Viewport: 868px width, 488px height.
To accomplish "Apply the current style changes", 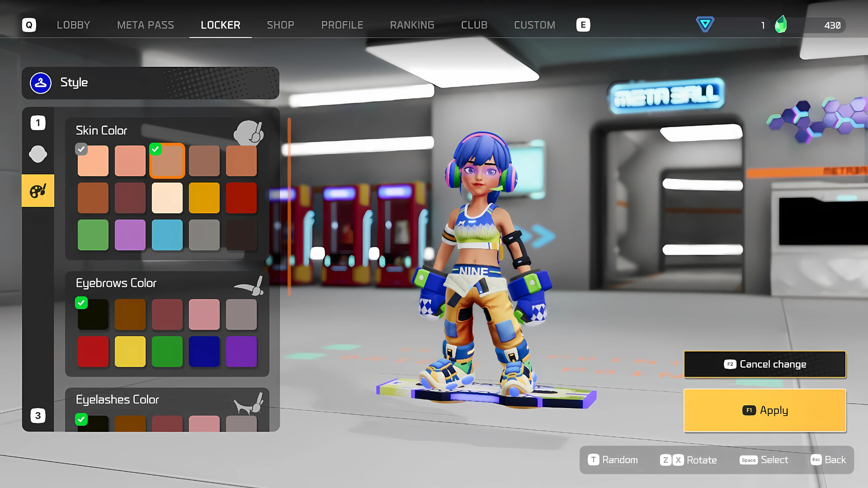I will click(764, 410).
